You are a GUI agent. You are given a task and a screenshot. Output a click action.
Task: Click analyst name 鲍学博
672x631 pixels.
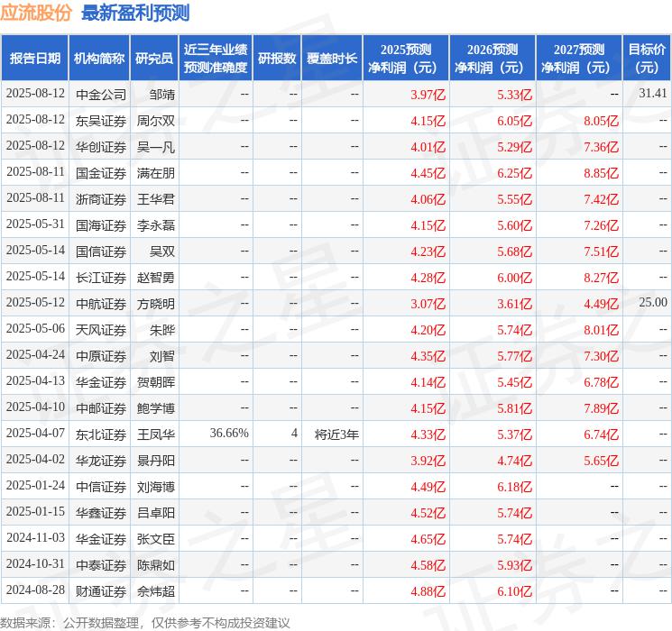[155, 408]
